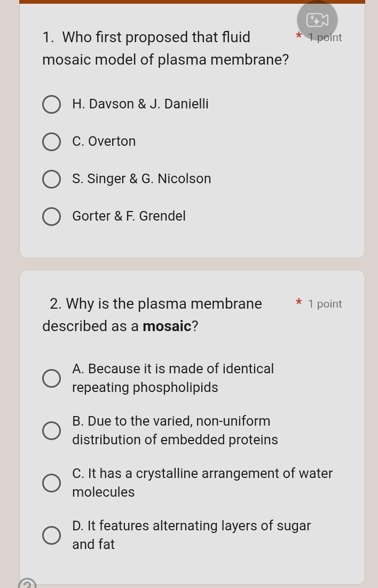378x588 pixels.
Task: Pick the Gorter & F. Grendel radio button
Action: [x=51, y=217]
